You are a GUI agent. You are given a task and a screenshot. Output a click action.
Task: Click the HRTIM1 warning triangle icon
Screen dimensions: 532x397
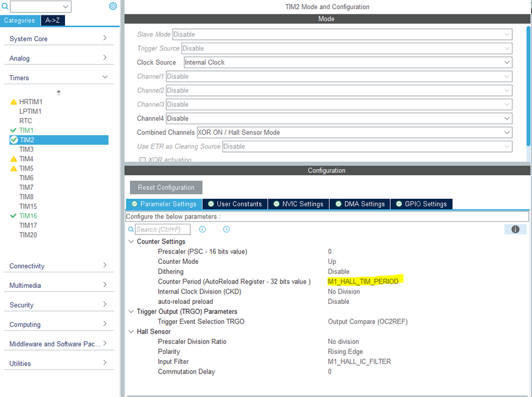(x=13, y=102)
